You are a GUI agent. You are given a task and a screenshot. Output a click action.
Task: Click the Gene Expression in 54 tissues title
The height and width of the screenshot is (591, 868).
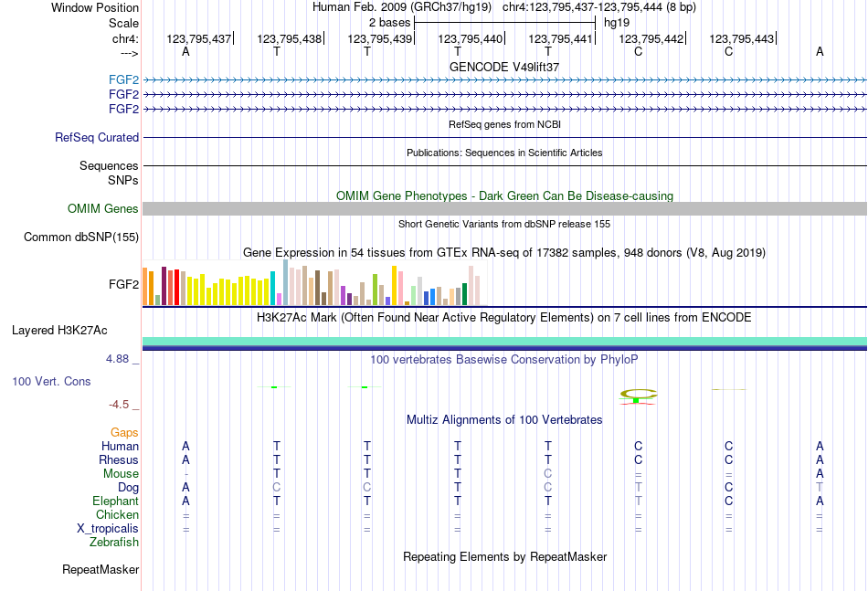[x=504, y=253]
